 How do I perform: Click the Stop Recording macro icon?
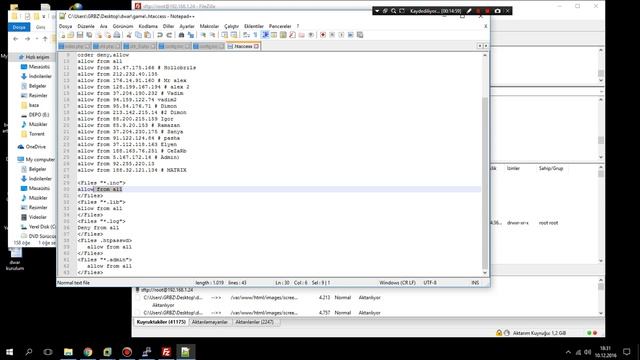332,35
